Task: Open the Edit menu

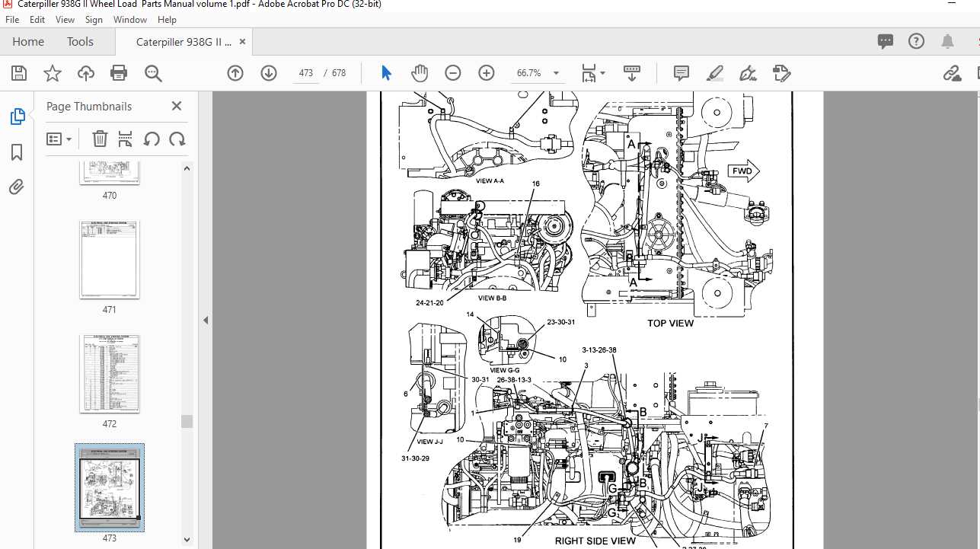Action: (x=37, y=20)
